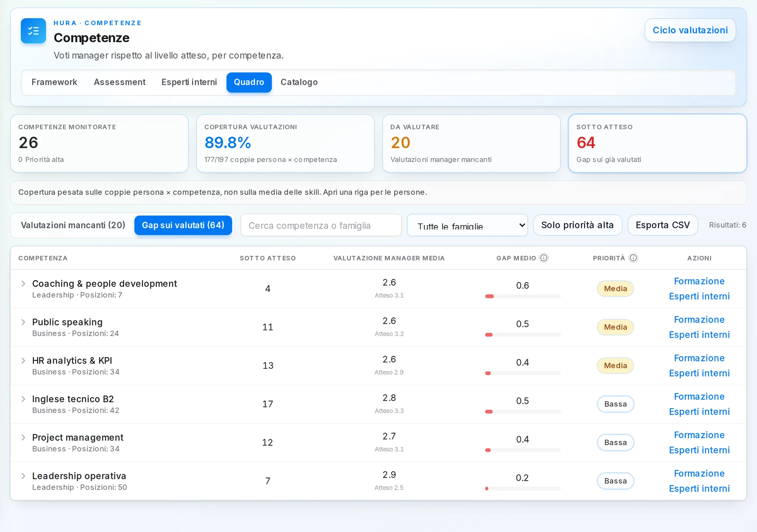Screen dimensions: 757x532
Task: Expand the Project management row
Action: pyautogui.click(x=23, y=437)
